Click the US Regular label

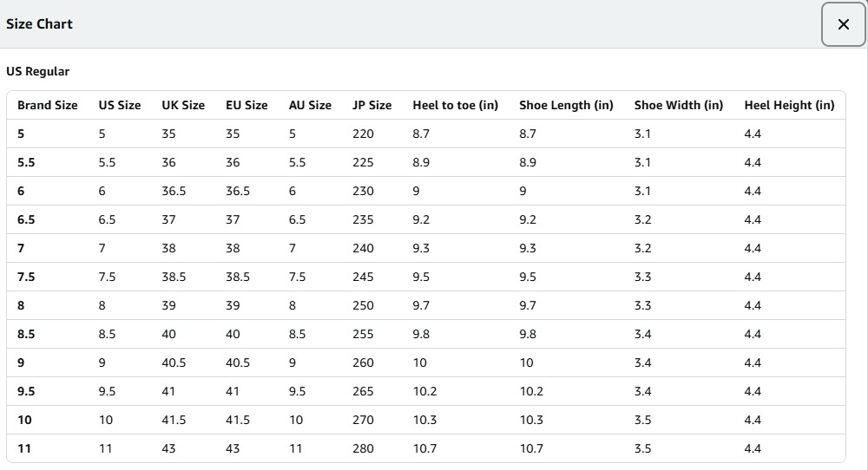(37, 71)
